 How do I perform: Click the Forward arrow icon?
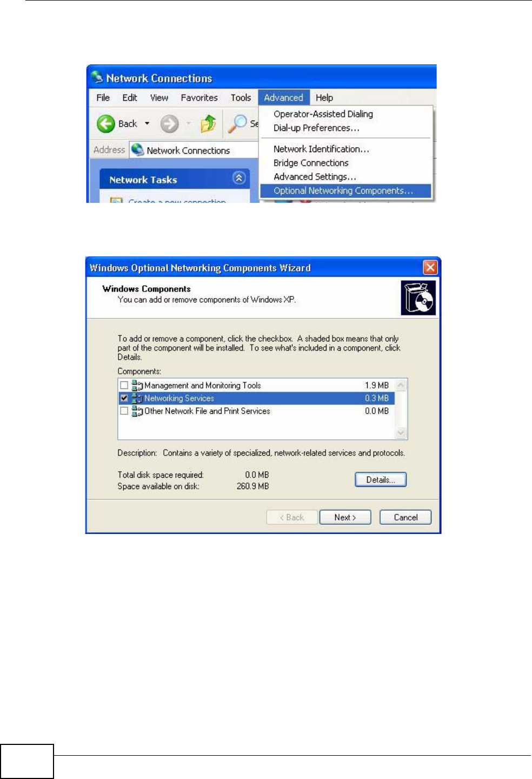click(169, 124)
